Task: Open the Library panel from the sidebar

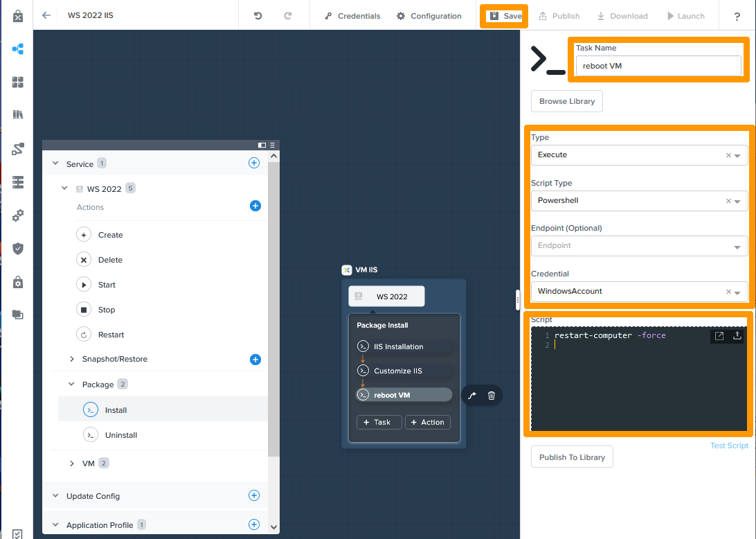Action: [x=17, y=114]
